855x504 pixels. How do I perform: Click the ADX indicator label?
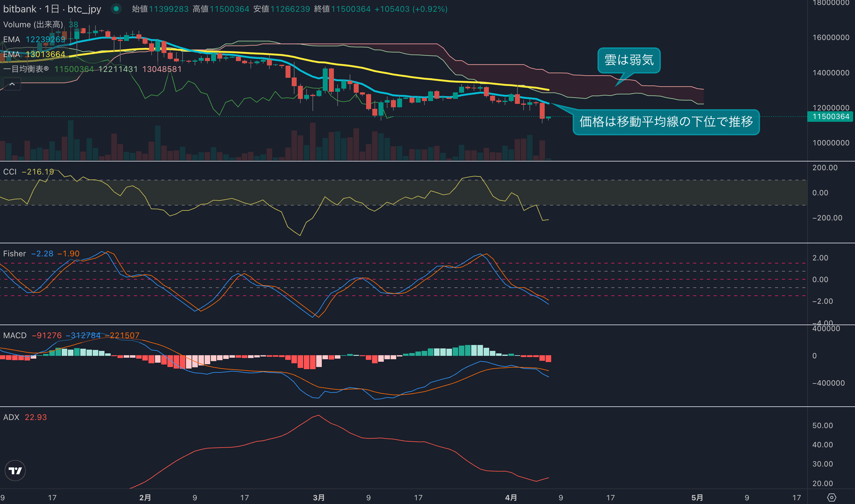pyautogui.click(x=11, y=418)
